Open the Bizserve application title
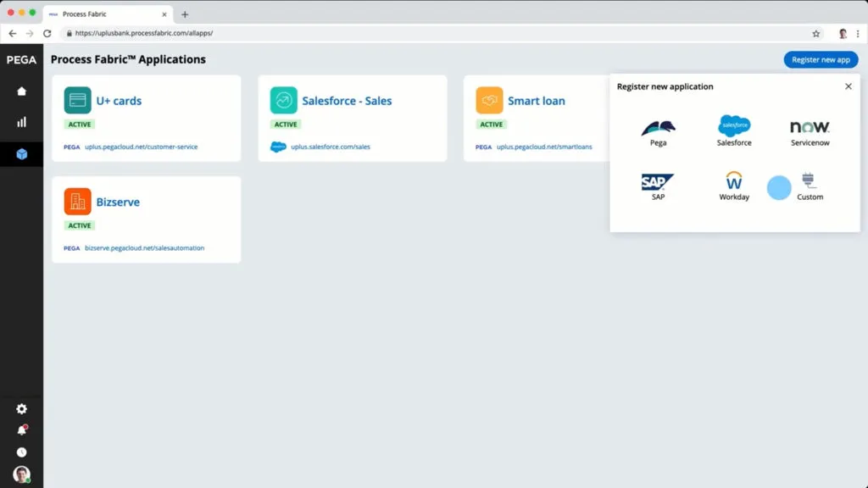The width and height of the screenshot is (868, 488). 118,202
